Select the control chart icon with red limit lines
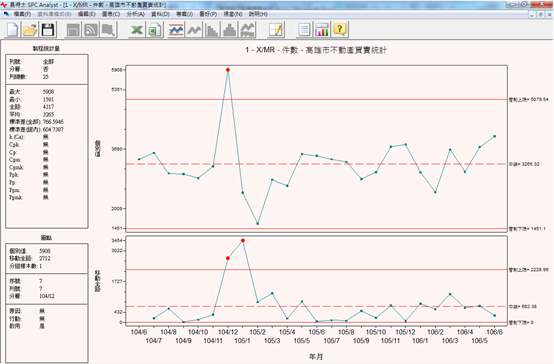This screenshot has width=554, height=364. (176, 30)
